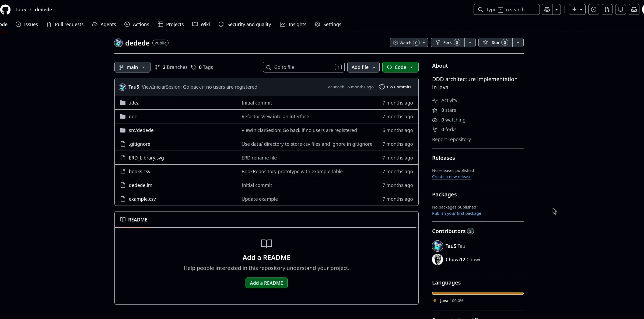Fork the dedede repository
644x319 pixels.
(447, 43)
